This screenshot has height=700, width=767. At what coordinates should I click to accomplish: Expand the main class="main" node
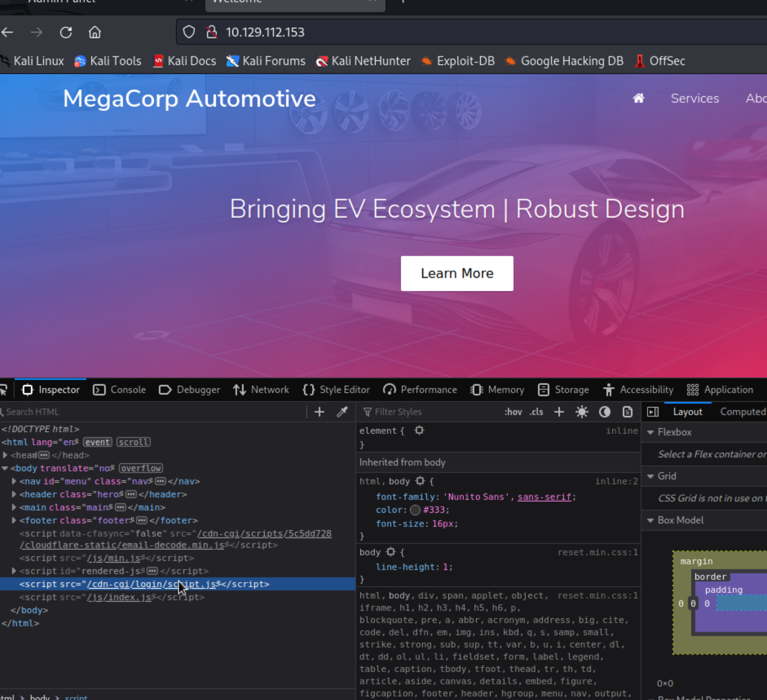(14, 507)
